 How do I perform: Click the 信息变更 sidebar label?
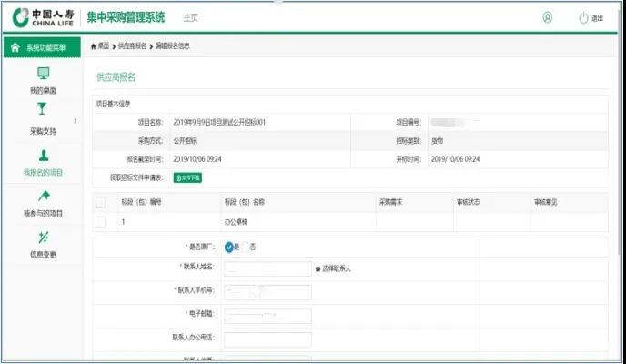tap(43, 254)
